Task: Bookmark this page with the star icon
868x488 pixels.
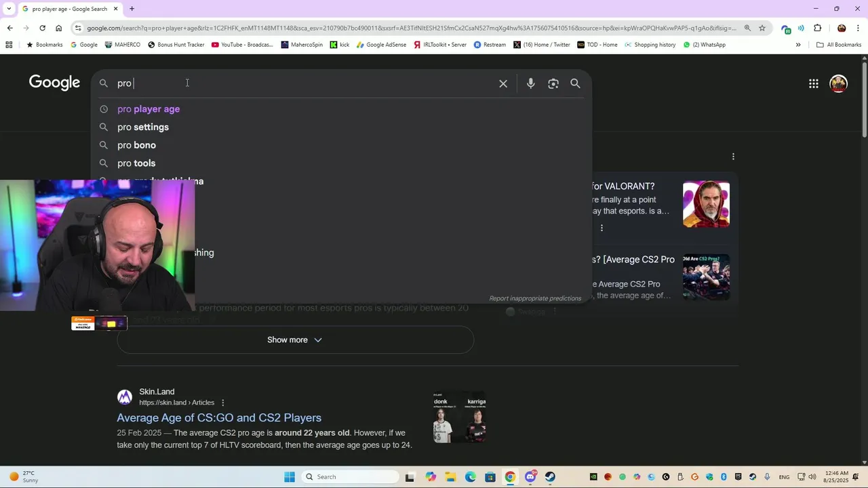Action: tap(762, 28)
